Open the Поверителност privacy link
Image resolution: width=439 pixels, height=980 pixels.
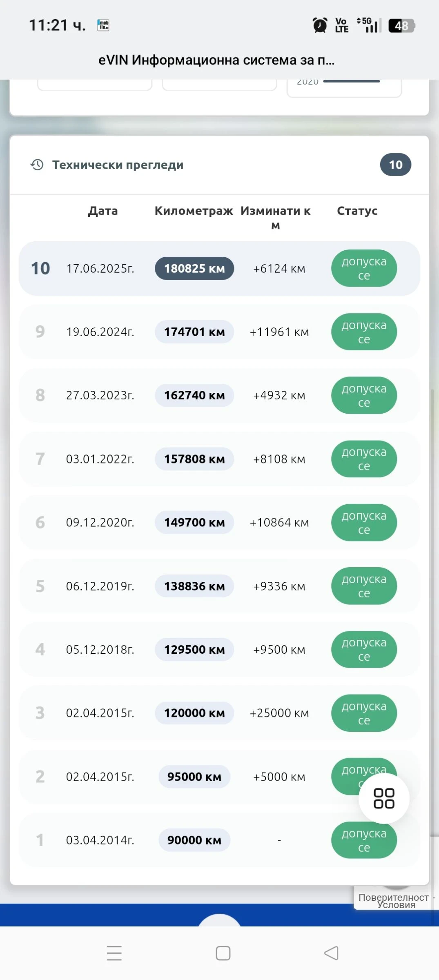pos(393,897)
